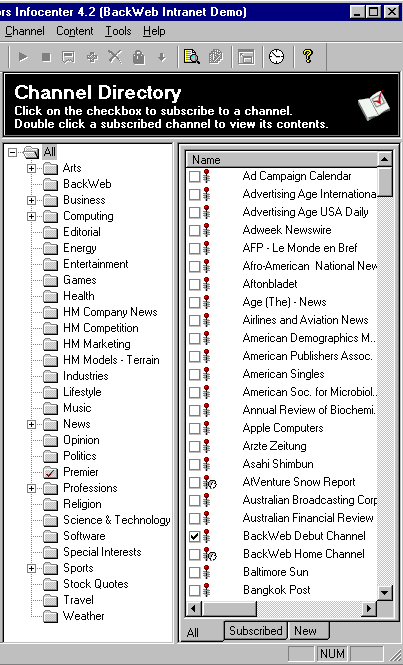Expand the Sports folder node

[x=31, y=568]
